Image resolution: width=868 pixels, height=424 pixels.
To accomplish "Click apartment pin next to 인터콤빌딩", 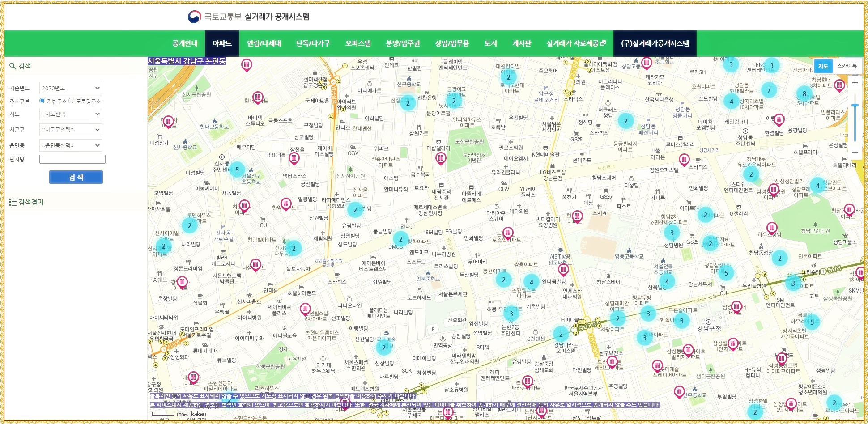I will click(x=563, y=270).
